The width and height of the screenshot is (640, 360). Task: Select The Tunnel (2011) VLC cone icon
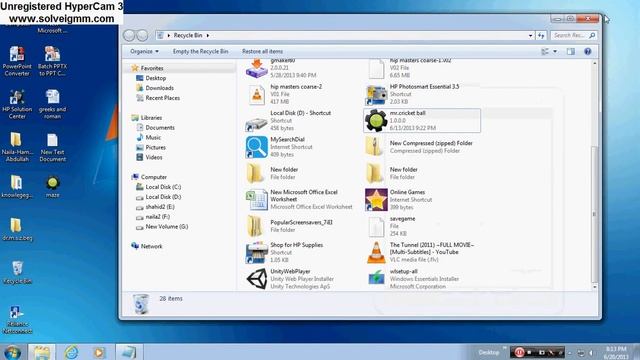click(376, 252)
